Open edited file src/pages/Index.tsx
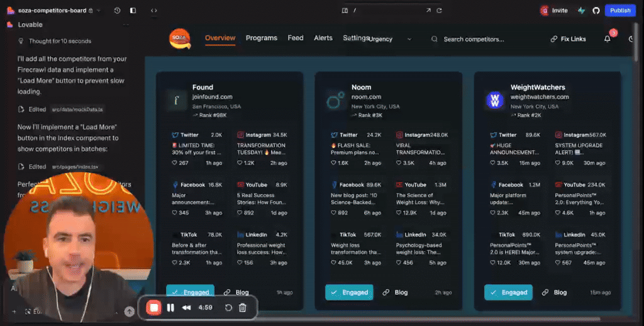The width and height of the screenshot is (644, 326). pos(75,167)
